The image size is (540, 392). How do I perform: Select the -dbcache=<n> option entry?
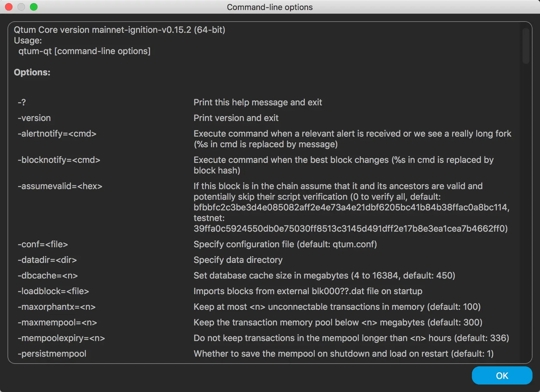[x=47, y=275]
